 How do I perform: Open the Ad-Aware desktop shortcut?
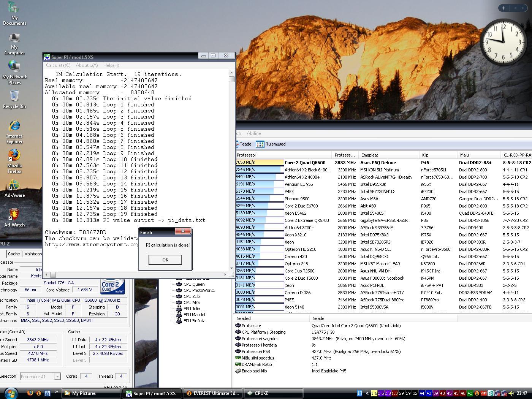coord(14,188)
